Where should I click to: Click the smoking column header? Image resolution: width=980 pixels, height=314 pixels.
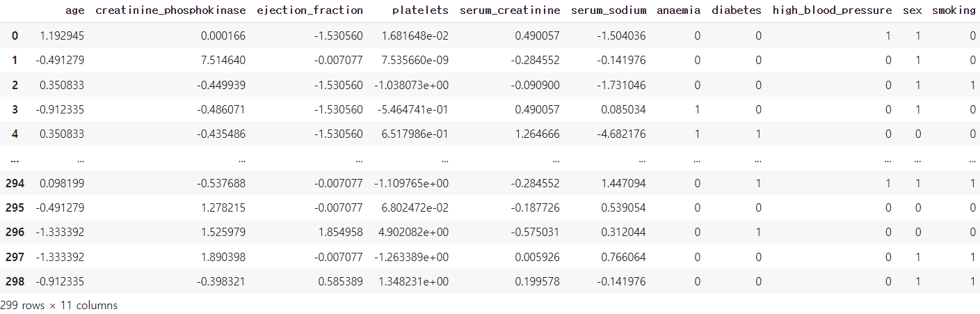pos(954,10)
